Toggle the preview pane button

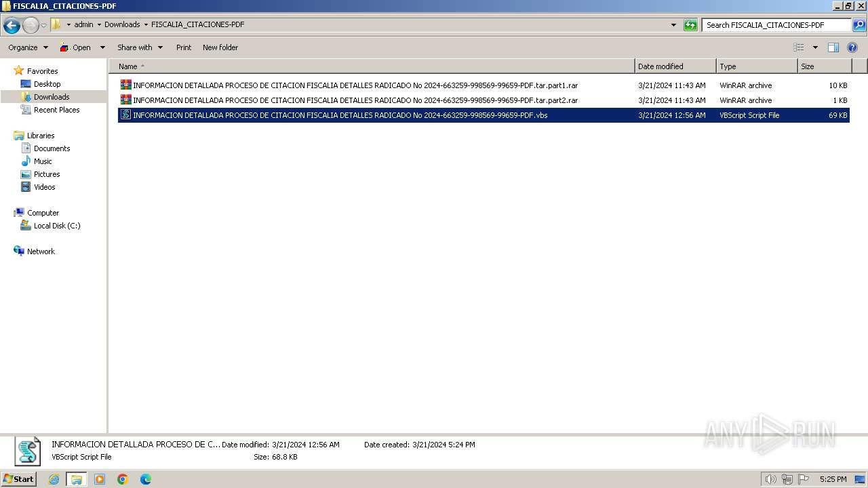pyautogui.click(x=833, y=47)
